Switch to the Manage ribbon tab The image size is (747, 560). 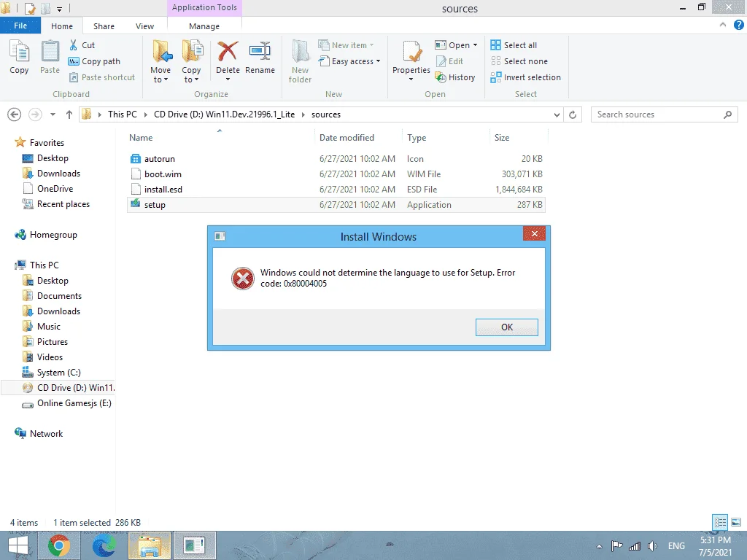pyautogui.click(x=204, y=26)
